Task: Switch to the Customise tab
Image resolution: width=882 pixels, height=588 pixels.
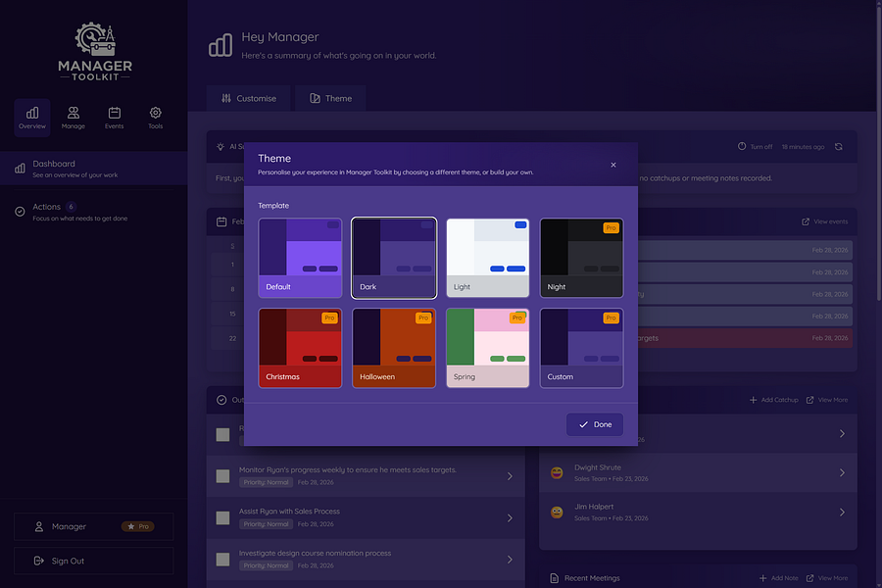Action: pos(248,98)
